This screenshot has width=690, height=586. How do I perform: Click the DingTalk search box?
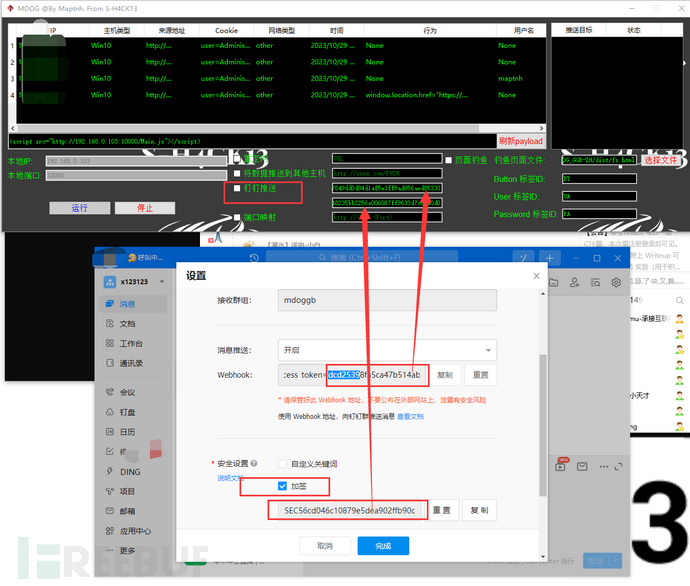[x=362, y=257]
